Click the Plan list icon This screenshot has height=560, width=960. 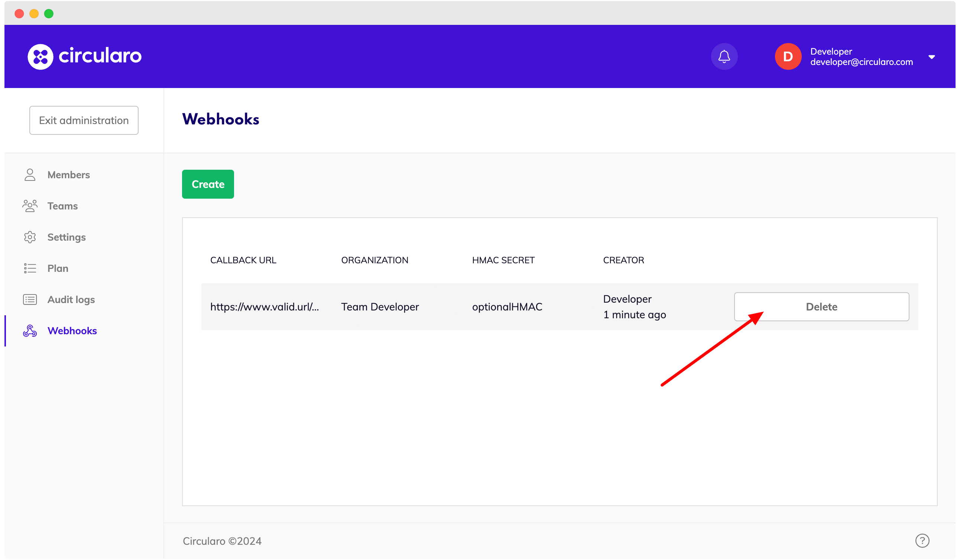point(30,268)
